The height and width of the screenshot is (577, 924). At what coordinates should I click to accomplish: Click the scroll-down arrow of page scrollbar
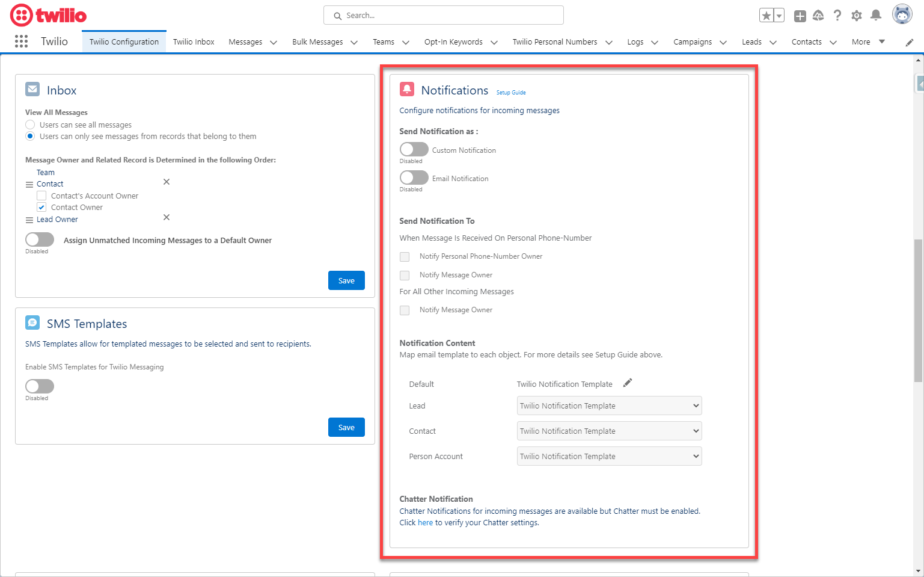pos(918,571)
